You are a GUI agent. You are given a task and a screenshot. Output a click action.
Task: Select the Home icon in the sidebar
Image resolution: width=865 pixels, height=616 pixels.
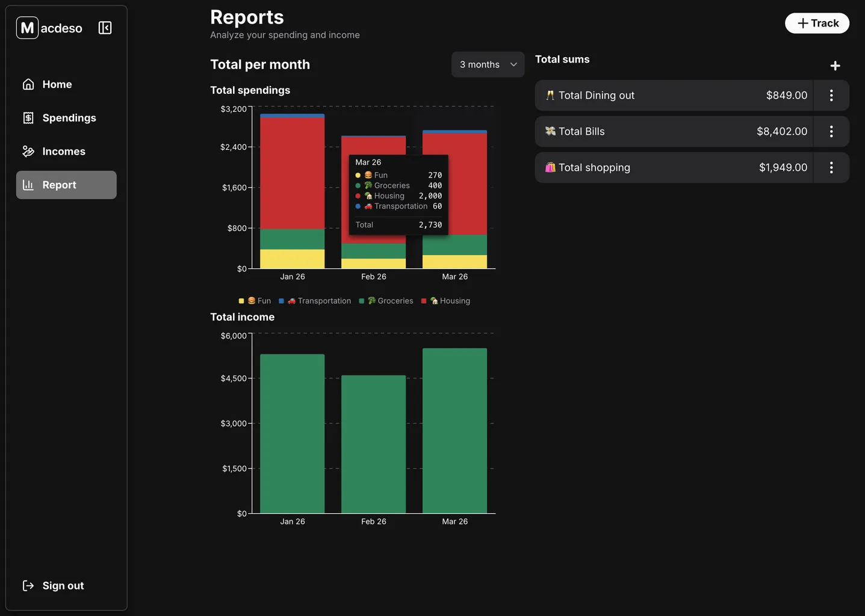pyautogui.click(x=28, y=84)
